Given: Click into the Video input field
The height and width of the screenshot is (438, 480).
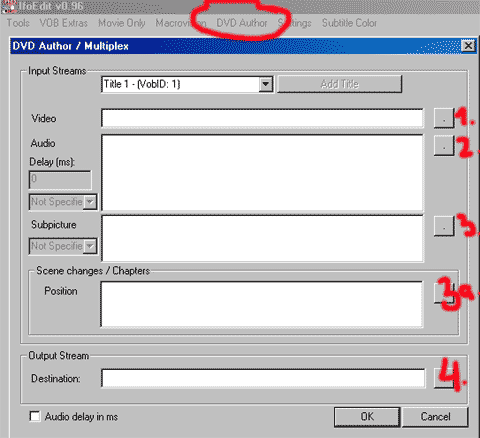Looking at the screenshot, I should 262,118.
